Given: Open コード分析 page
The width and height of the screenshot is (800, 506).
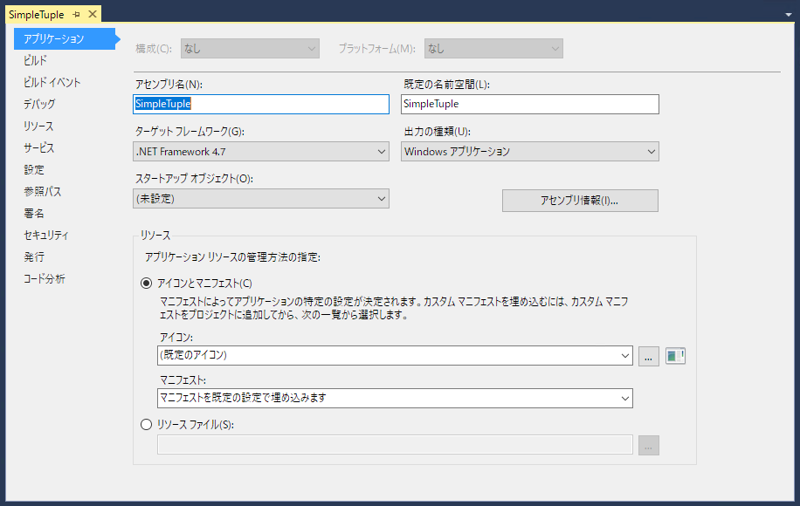Looking at the screenshot, I should point(44,279).
